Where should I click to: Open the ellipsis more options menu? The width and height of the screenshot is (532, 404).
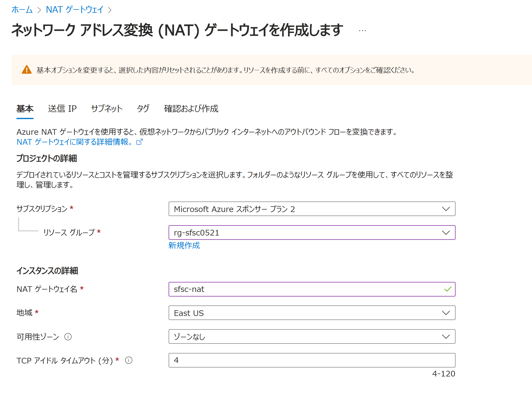coord(362,31)
